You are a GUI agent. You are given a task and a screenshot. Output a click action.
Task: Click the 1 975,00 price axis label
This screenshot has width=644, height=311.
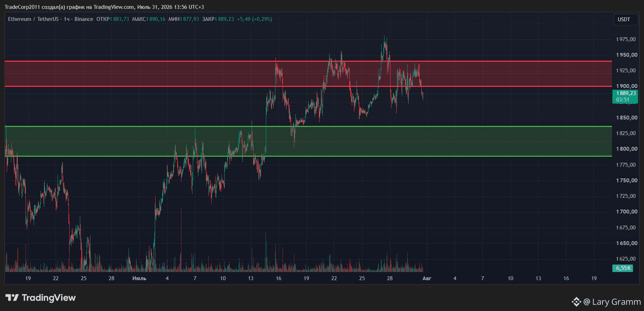(626, 39)
